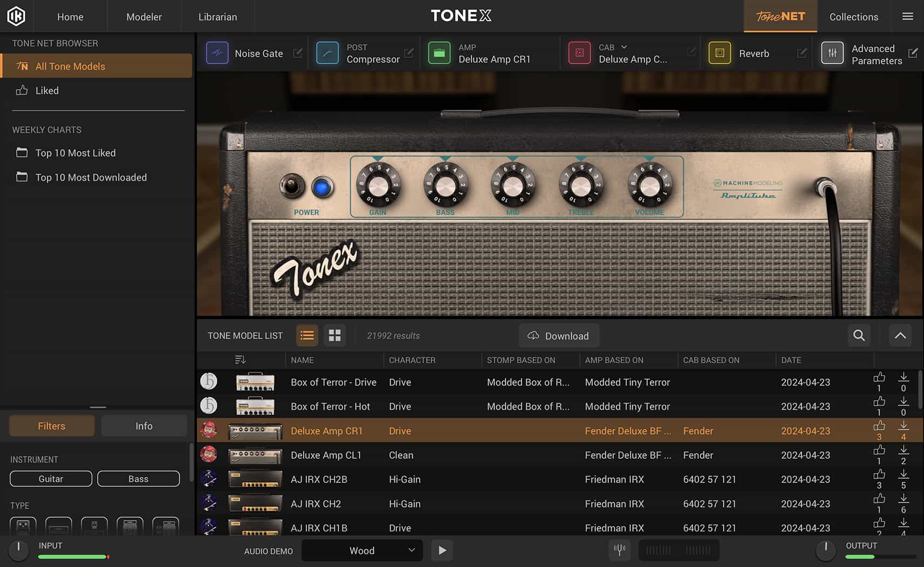924x567 pixels.
Task: Open the Wood audio demo dropdown
Action: [361, 550]
